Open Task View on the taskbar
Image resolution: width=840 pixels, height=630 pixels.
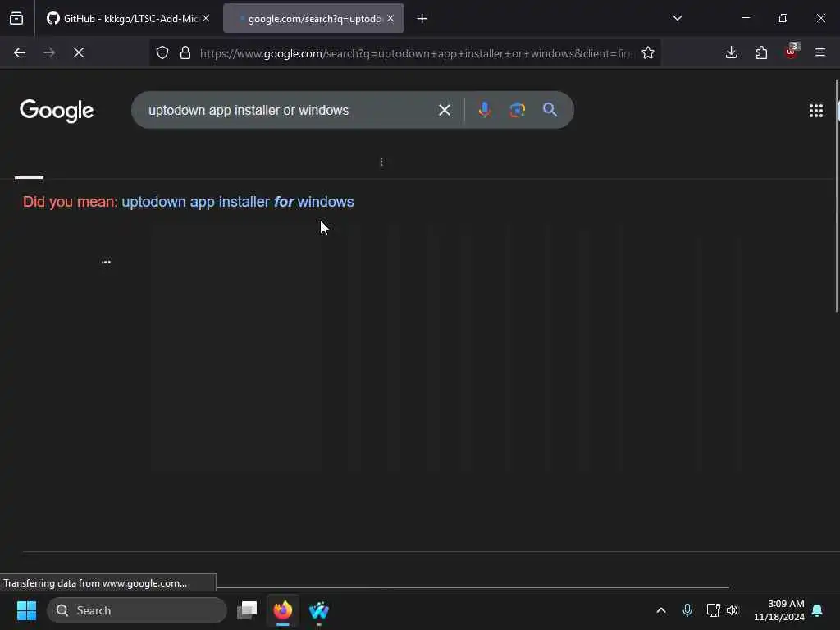tap(247, 610)
